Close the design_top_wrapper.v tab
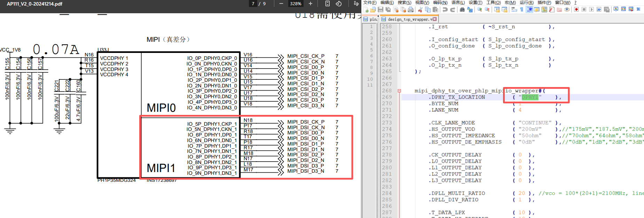Image resolution: width=644 pixels, height=218 pixels. coord(435,19)
